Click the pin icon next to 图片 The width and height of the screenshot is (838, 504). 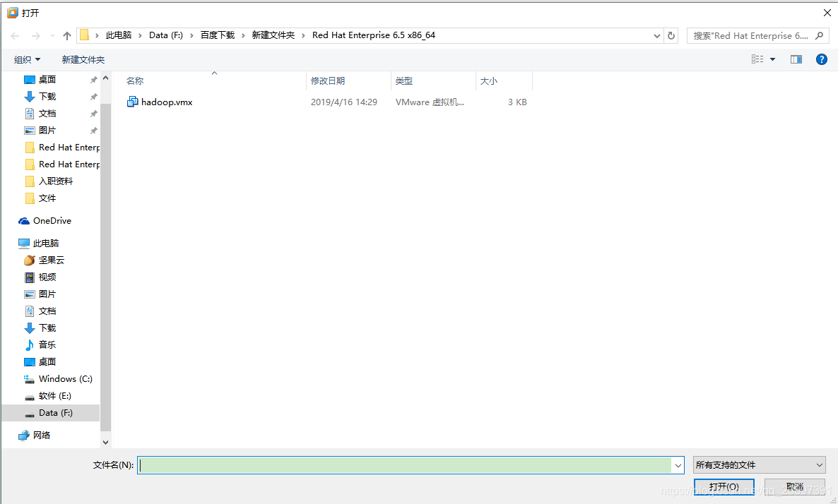(x=93, y=131)
